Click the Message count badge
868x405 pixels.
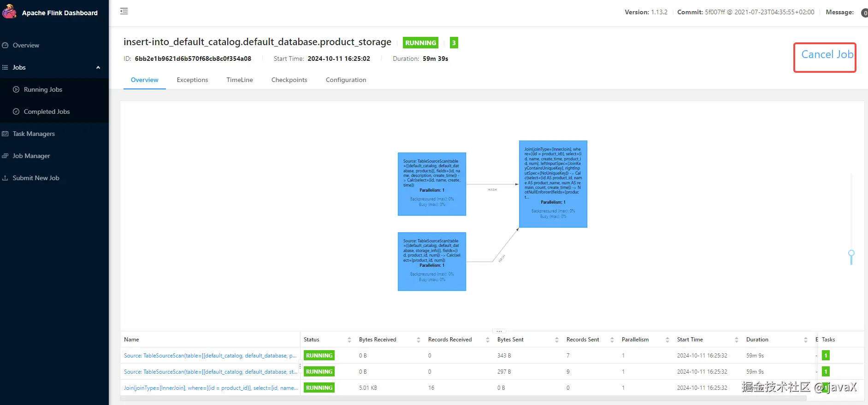click(x=864, y=13)
